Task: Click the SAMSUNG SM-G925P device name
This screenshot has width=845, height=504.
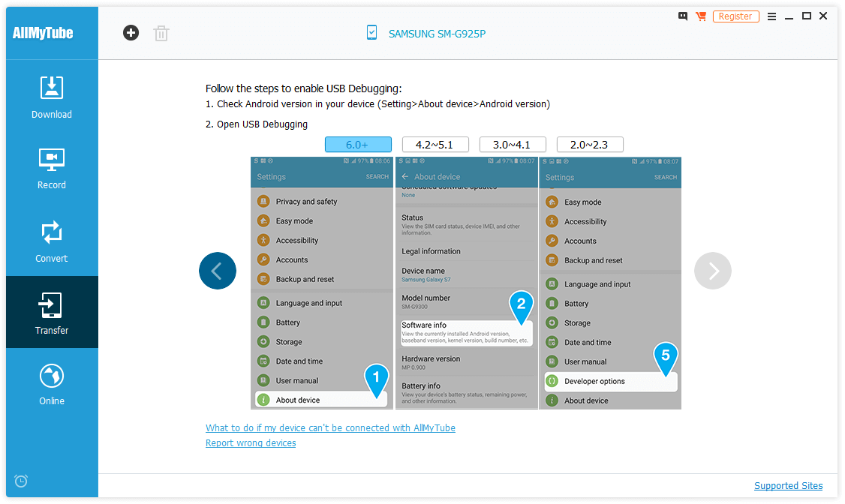Action: click(437, 34)
